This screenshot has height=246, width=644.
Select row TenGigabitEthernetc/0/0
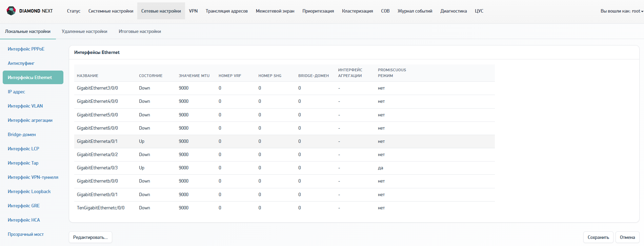click(284, 208)
